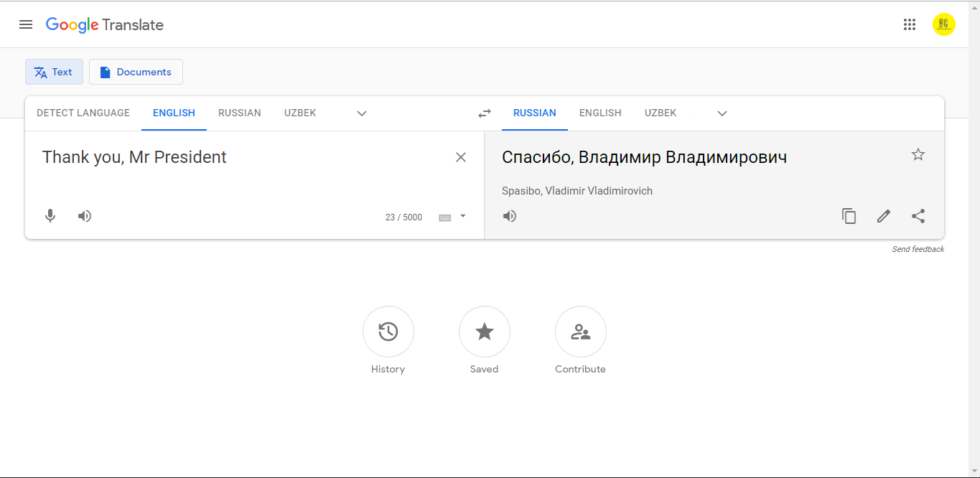Select Uzbek as source language
980x478 pixels.
300,113
